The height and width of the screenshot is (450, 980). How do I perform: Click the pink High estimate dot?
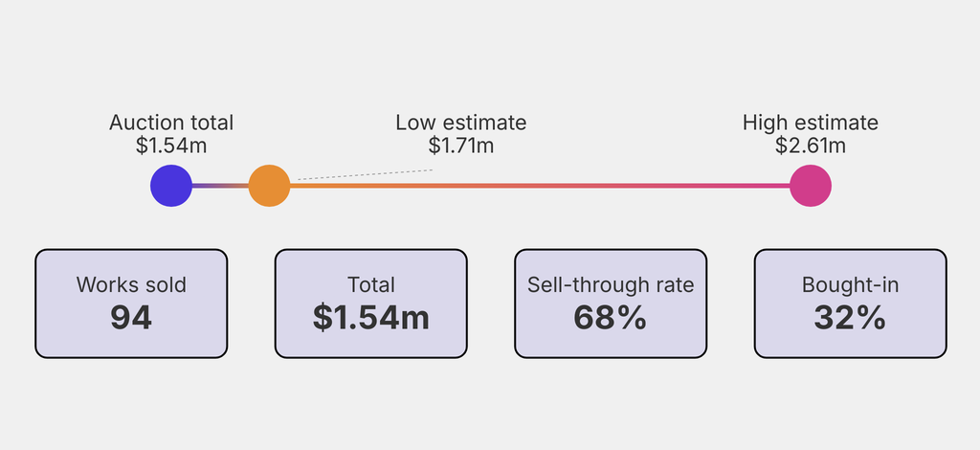pyautogui.click(x=811, y=186)
